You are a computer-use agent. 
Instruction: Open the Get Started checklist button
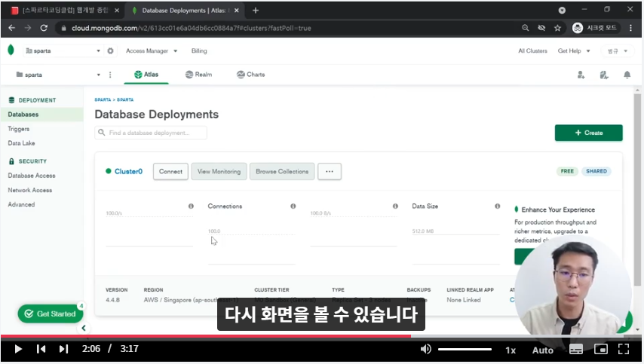tap(50, 314)
